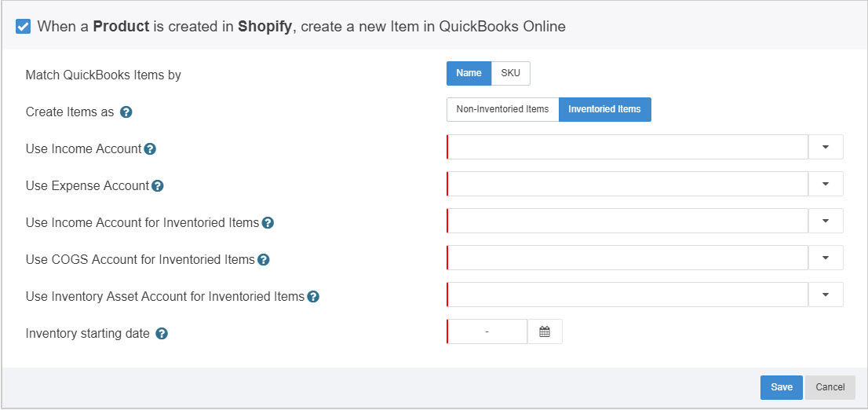Uncheck the Shopify Product creation checkbox

[24, 26]
